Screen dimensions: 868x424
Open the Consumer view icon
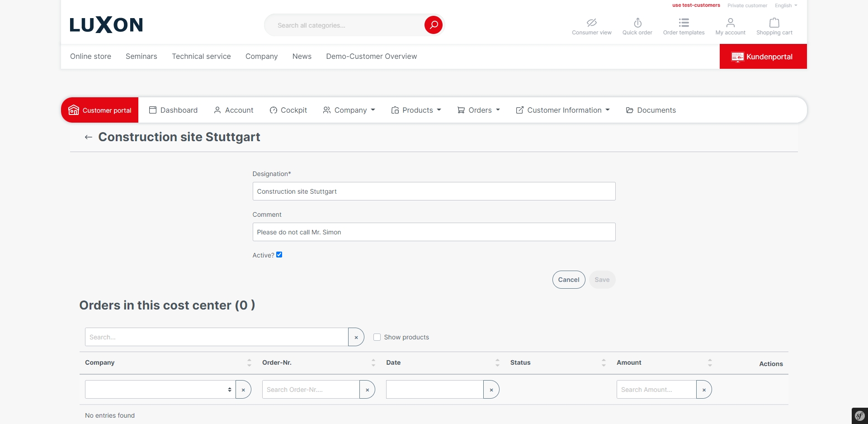pyautogui.click(x=591, y=23)
